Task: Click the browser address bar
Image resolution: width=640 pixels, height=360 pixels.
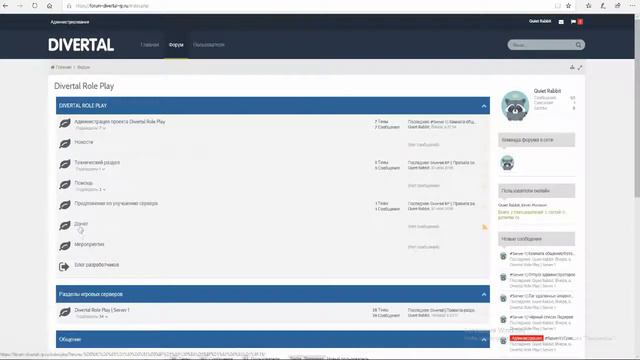Action: 310,6
